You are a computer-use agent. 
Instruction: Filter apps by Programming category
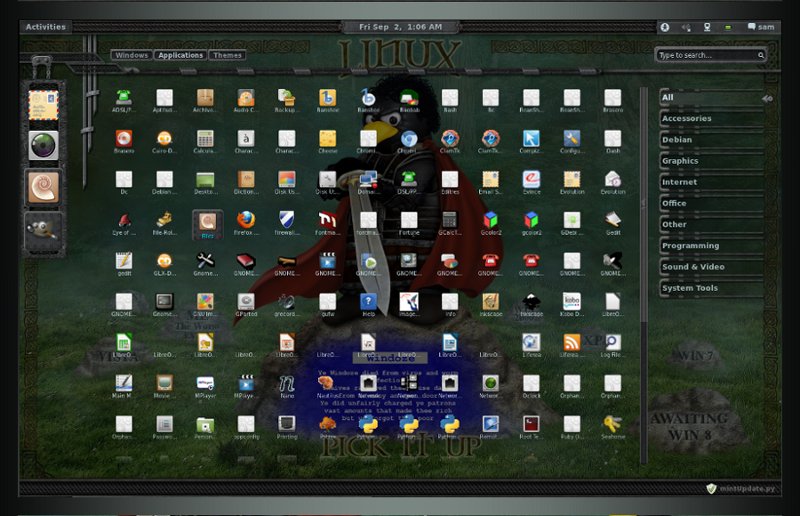point(712,245)
